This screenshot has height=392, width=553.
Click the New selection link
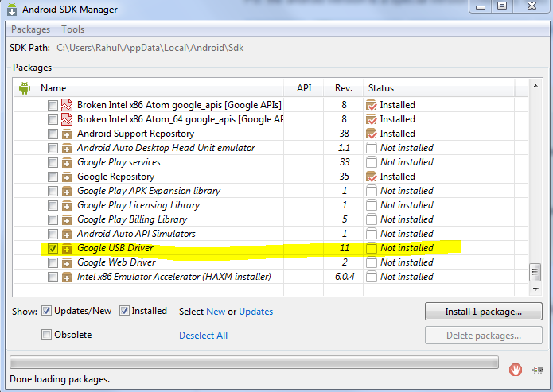[216, 312]
